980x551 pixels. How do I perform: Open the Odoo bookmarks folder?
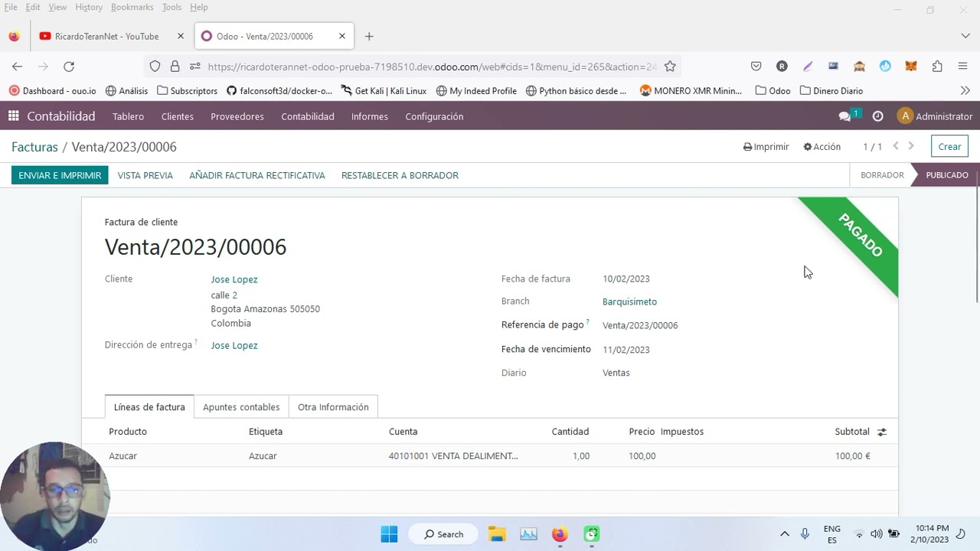pos(773,90)
